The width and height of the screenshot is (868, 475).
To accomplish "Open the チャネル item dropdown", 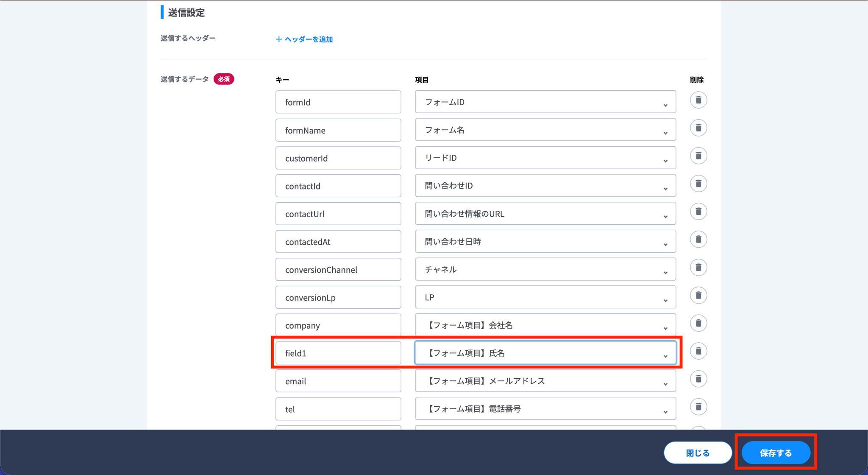I will pyautogui.click(x=545, y=270).
